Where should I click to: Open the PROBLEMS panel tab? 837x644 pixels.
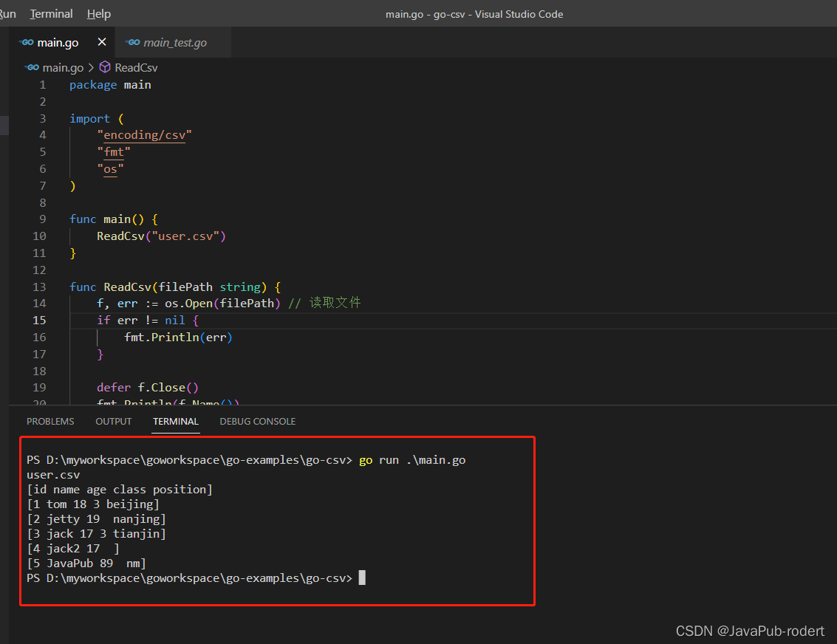(51, 422)
